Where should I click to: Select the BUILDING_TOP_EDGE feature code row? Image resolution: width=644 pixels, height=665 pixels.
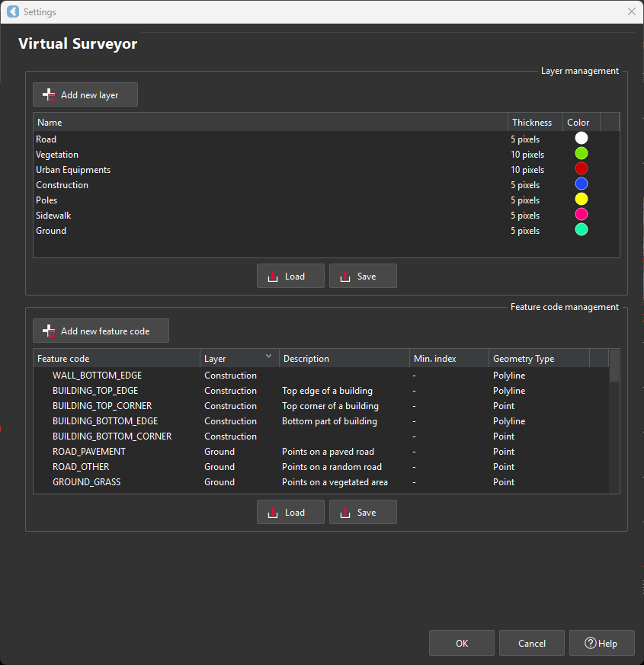pyautogui.click(x=95, y=391)
